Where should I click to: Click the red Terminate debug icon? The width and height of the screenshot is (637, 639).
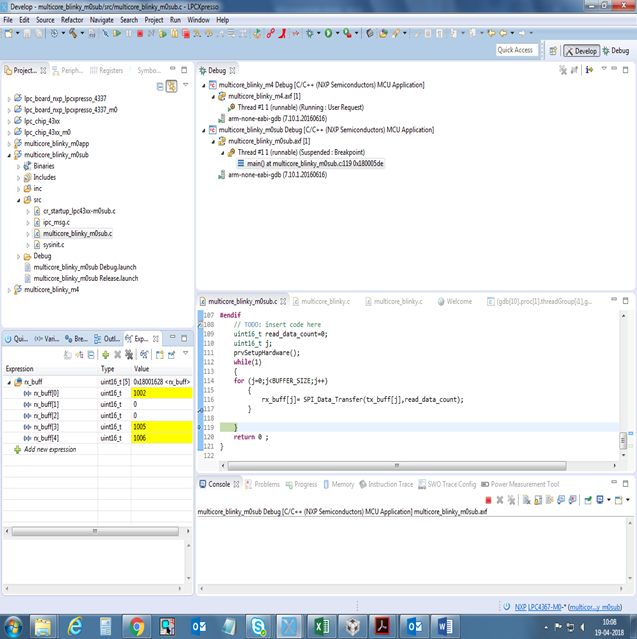pos(140,34)
